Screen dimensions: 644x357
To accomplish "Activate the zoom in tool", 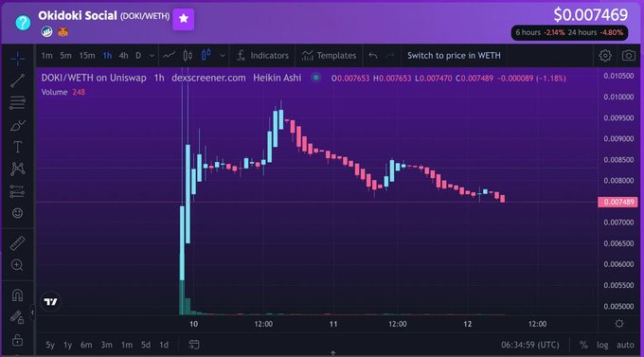I will pos(17,265).
